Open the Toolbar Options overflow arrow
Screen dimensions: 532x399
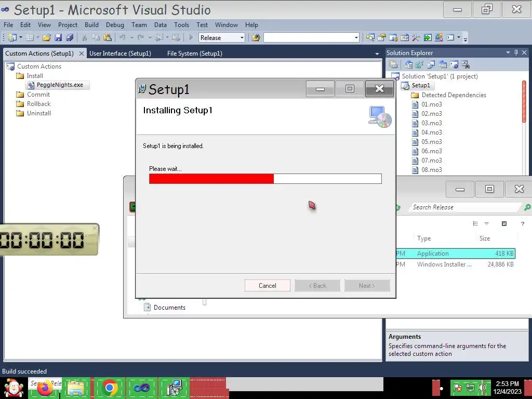click(x=465, y=38)
